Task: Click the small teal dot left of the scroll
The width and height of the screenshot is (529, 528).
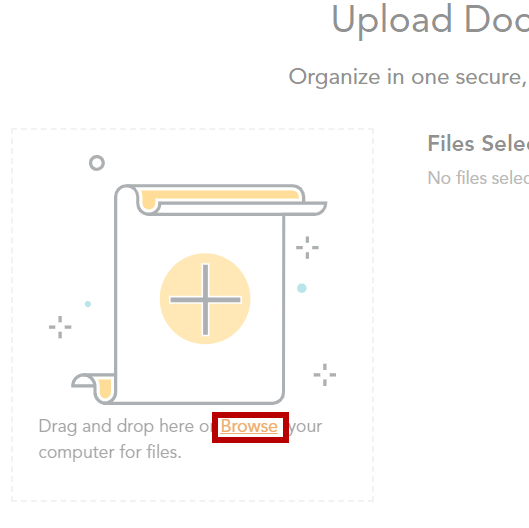Action: point(88,304)
